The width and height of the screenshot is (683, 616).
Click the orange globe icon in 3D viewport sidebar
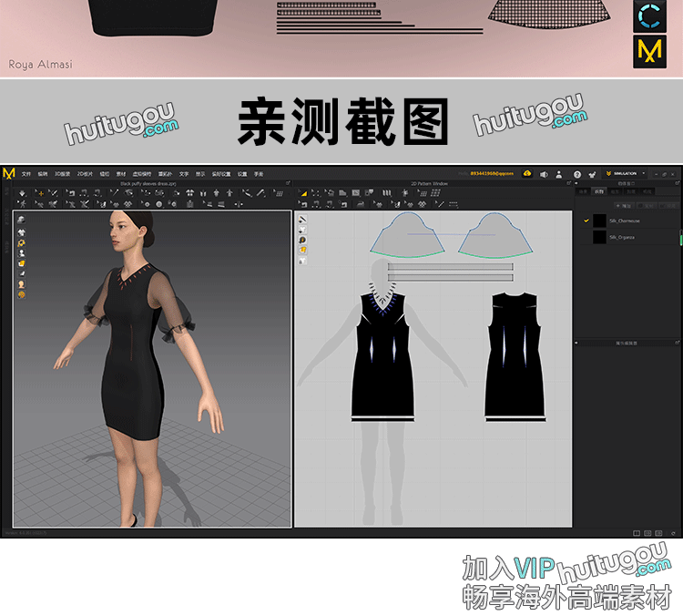tap(21, 295)
